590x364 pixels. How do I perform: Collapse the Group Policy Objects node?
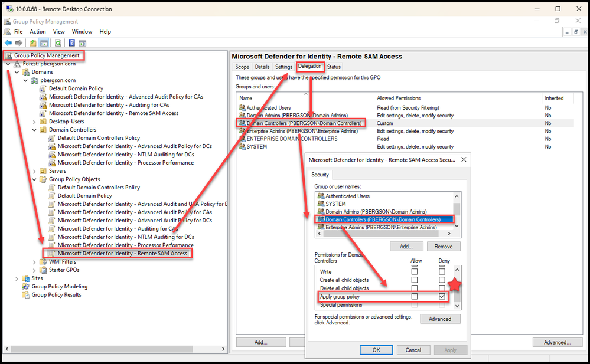(34, 179)
